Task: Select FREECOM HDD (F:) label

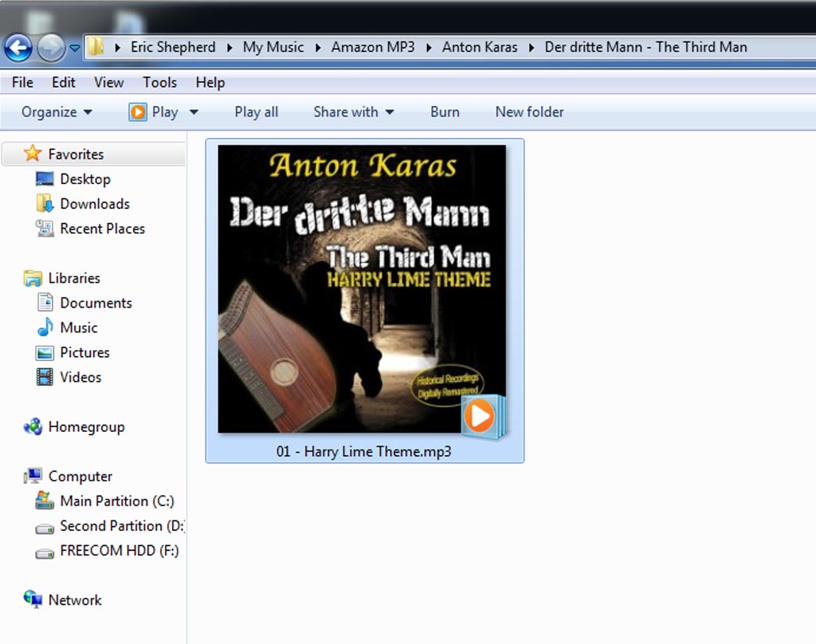Action: click(x=120, y=550)
